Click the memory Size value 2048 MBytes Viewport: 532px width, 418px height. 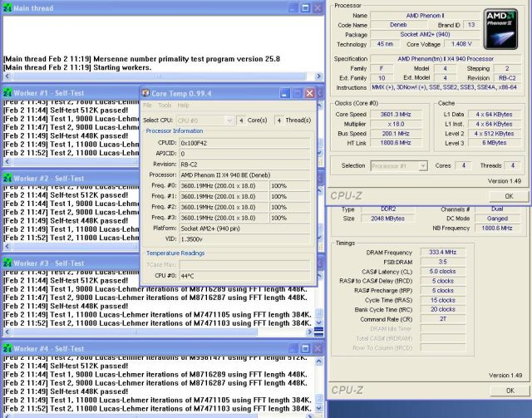point(388,219)
